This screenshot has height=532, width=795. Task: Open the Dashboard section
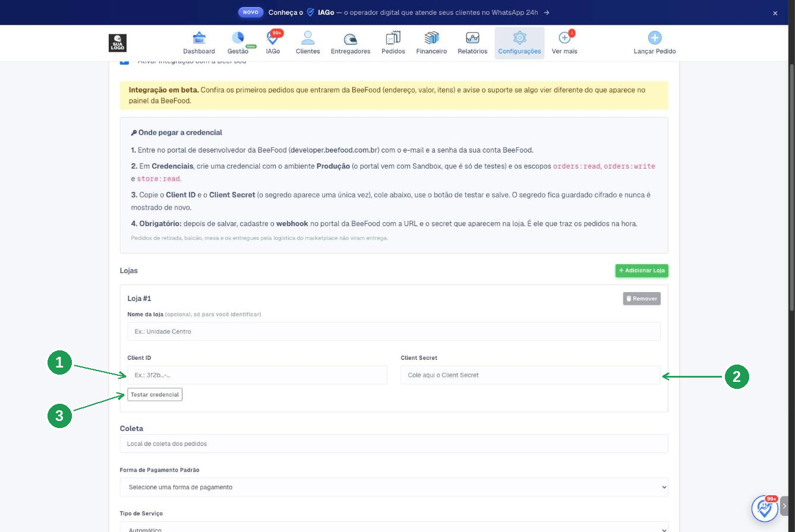tap(198, 43)
